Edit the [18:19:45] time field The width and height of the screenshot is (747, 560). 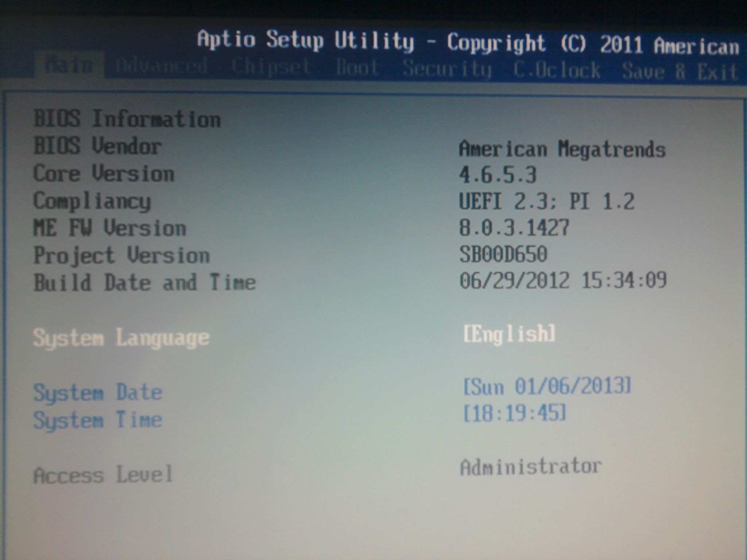515,413
